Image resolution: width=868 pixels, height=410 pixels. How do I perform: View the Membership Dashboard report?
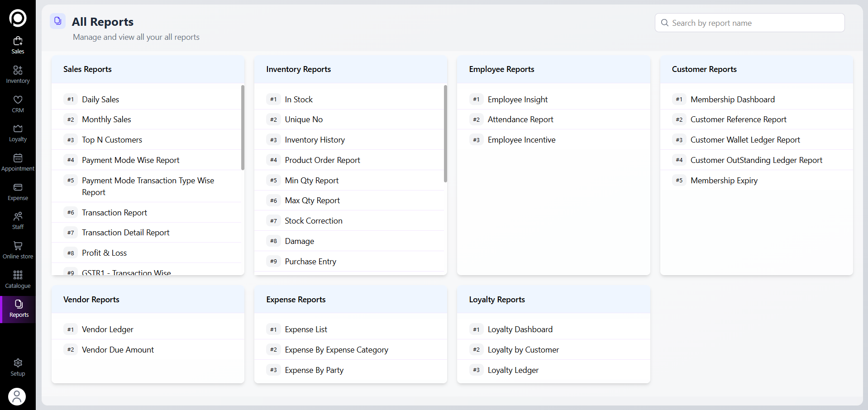(x=732, y=100)
